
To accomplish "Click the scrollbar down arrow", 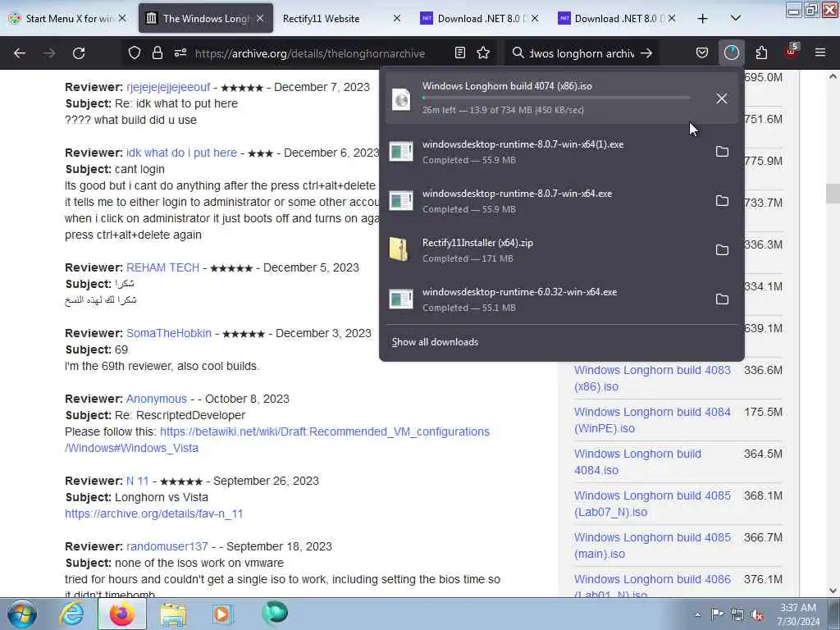I will 833,591.
